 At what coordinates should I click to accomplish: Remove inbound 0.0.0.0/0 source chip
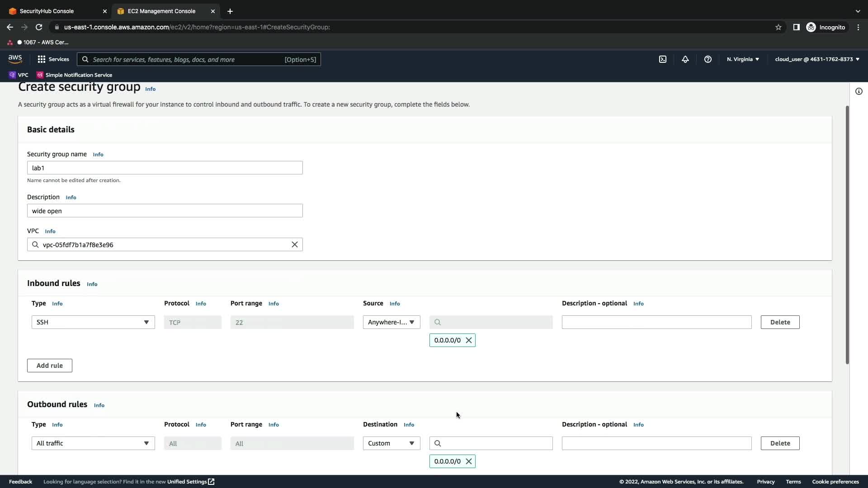click(469, 340)
